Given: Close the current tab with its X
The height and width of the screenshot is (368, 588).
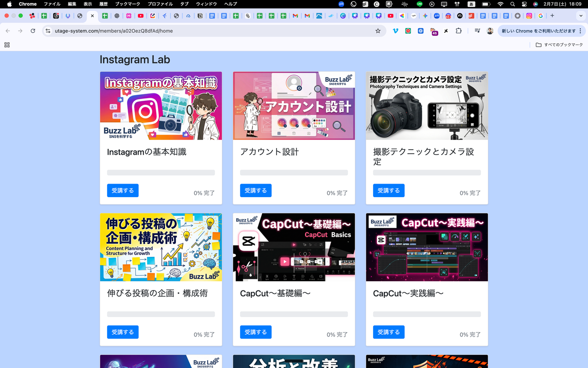Looking at the screenshot, I should coord(92,16).
